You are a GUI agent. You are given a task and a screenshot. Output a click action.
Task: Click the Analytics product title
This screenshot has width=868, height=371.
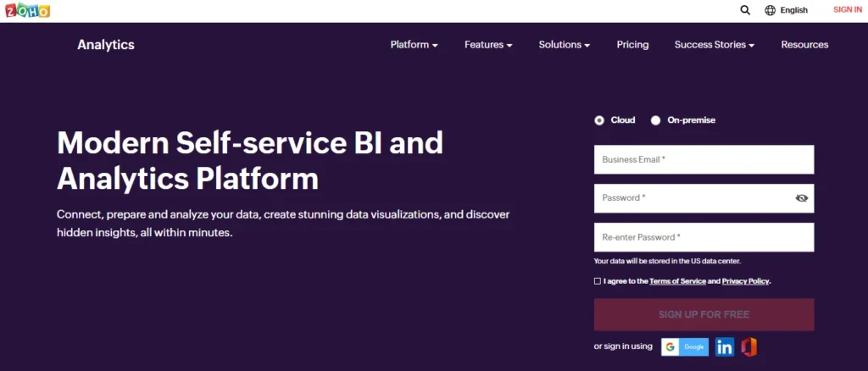click(x=106, y=45)
